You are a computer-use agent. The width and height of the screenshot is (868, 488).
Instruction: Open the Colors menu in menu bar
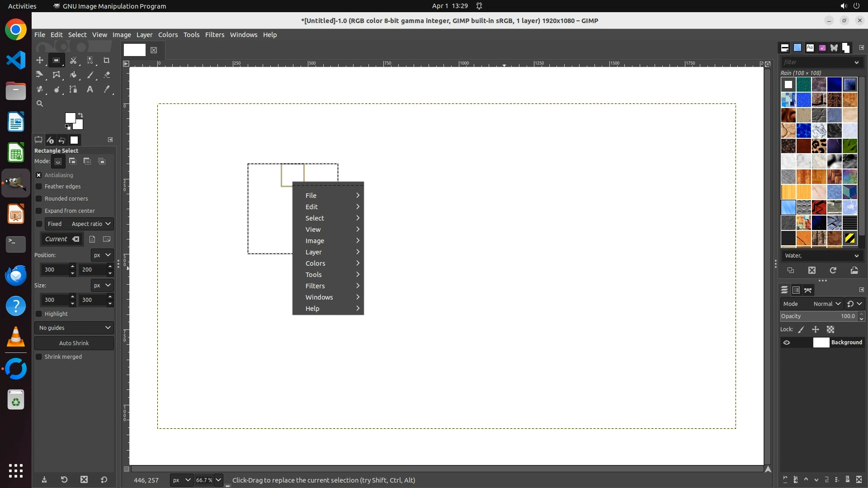168,35
